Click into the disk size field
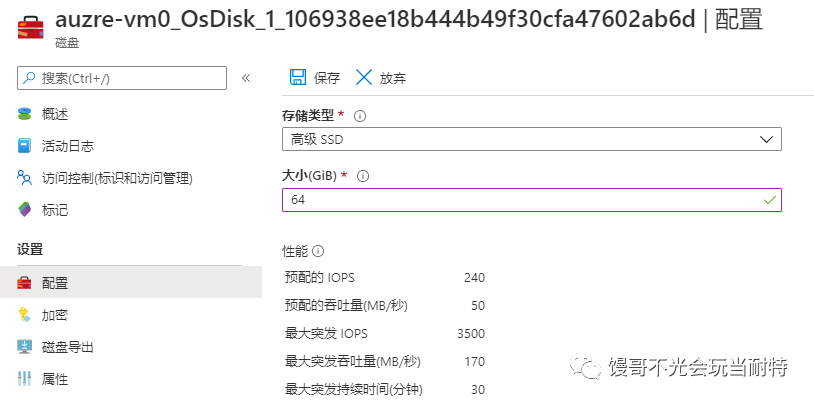The width and height of the screenshot is (814, 403). click(x=520, y=200)
